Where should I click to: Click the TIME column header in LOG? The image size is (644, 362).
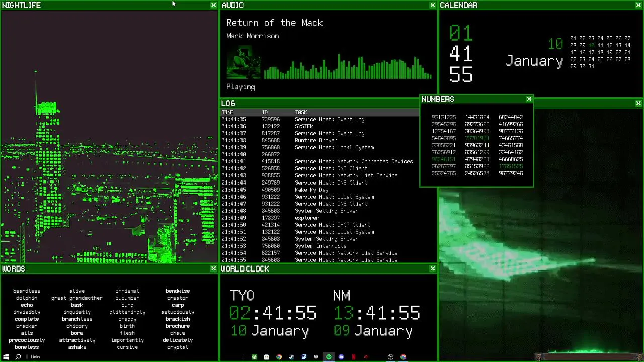pos(227,112)
